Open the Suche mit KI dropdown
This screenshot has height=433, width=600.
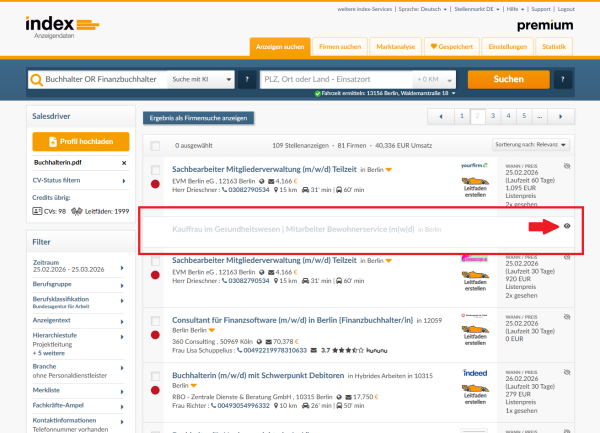(x=200, y=79)
